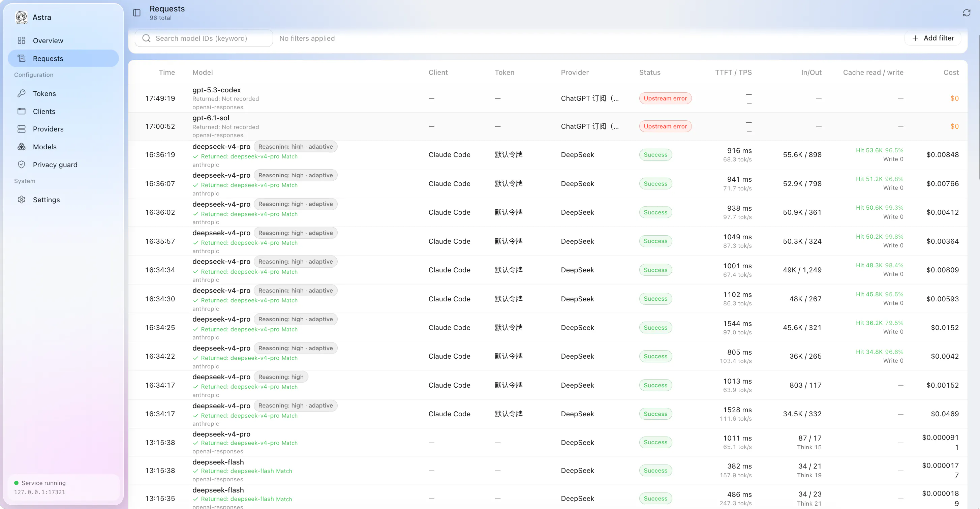Click Reasoning: high badge at 16:34:17
This screenshot has height=509, width=980.
click(x=281, y=377)
